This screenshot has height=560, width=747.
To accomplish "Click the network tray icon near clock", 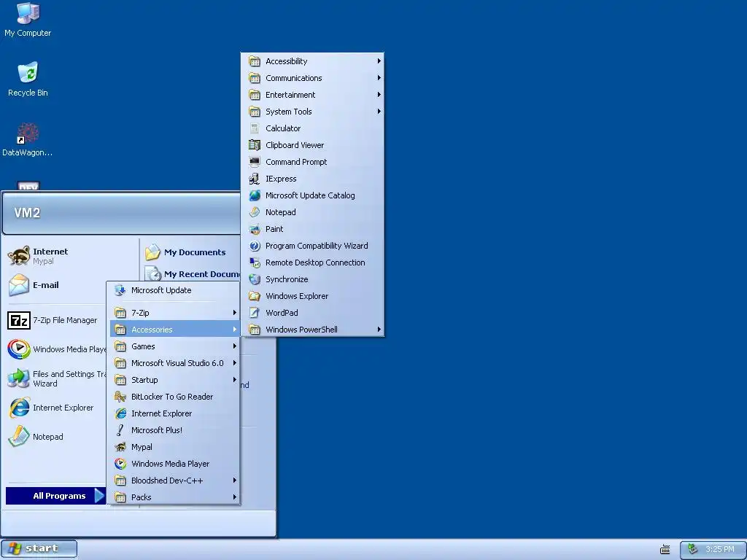I will 693,549.
